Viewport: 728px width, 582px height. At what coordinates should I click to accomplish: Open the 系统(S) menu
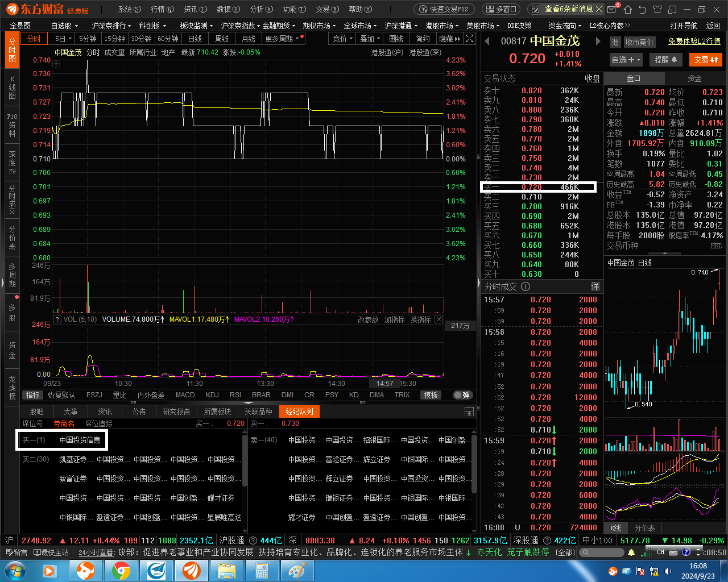click(x=129, y=9)
